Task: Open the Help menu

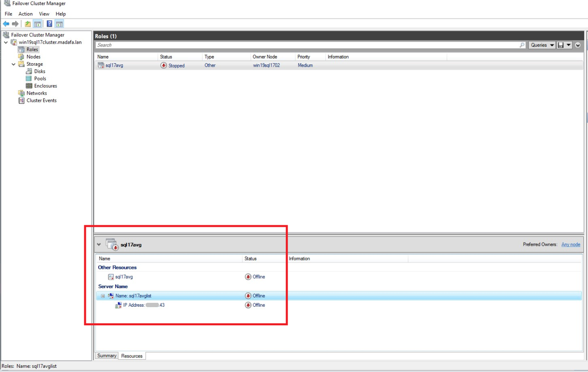Action: click(x=61, y=14)
